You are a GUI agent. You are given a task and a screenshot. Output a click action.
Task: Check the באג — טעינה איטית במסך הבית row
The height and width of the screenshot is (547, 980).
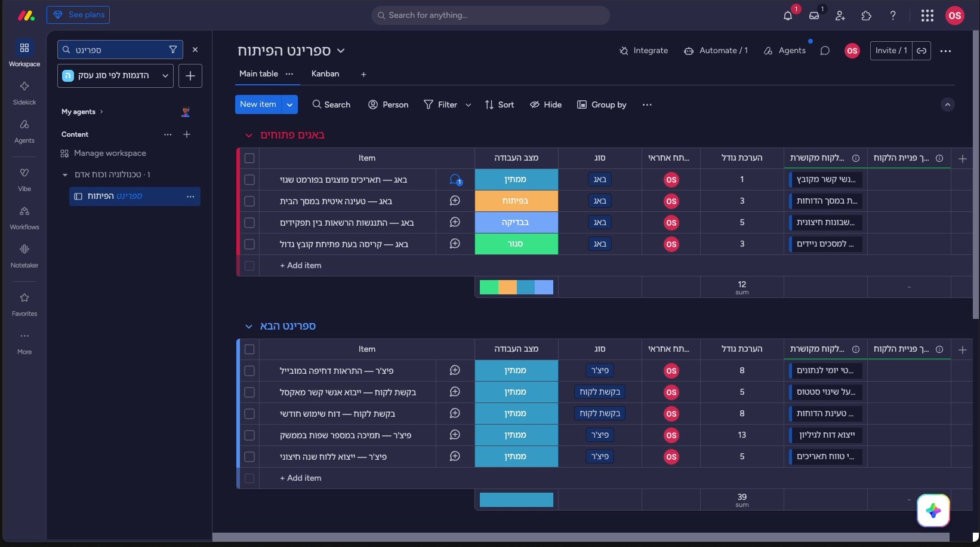249,201
